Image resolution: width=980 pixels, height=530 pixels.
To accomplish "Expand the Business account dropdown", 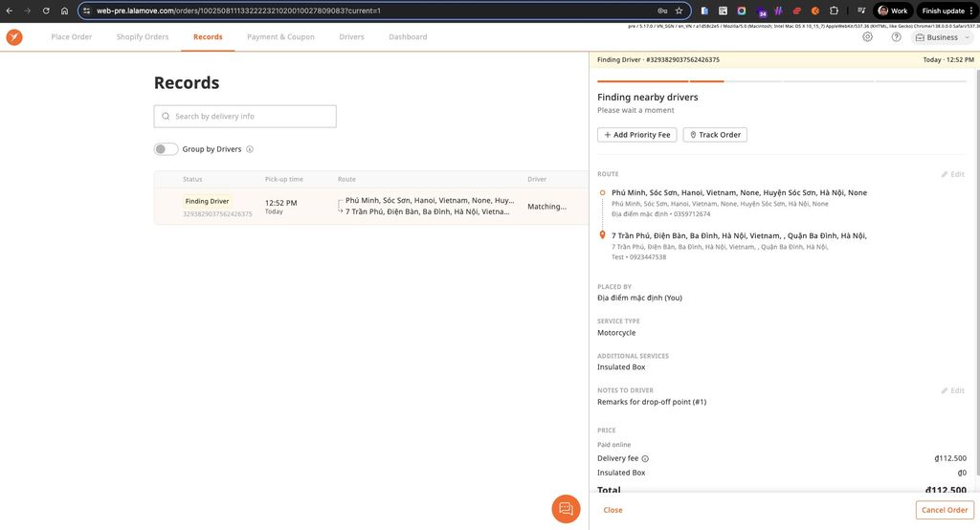I will pyautogui.click(x=942, y=37).
